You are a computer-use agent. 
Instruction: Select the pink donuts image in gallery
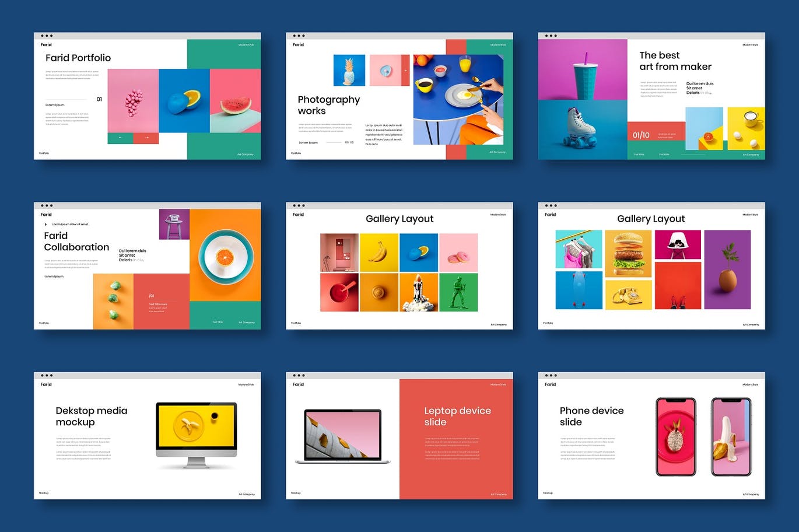tap(458, 253)
